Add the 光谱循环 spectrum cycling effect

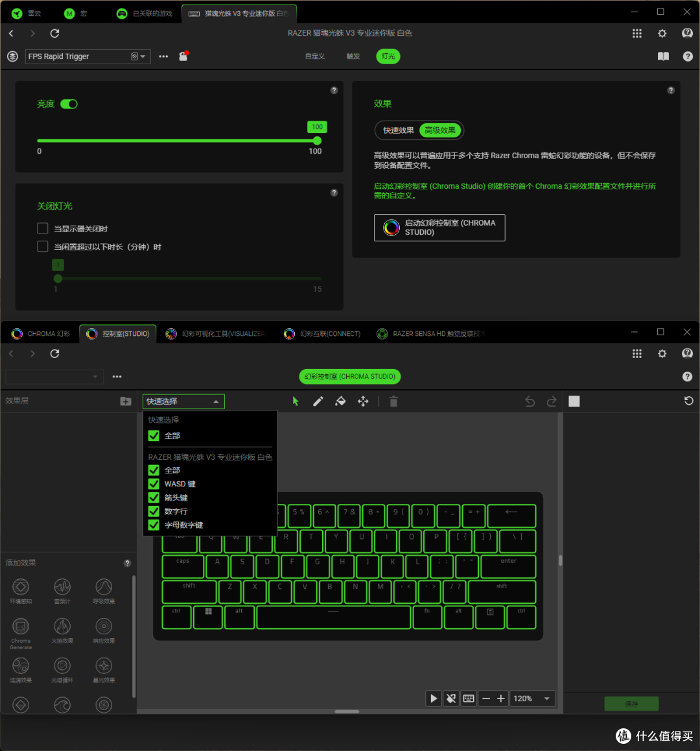pos(62,669)
